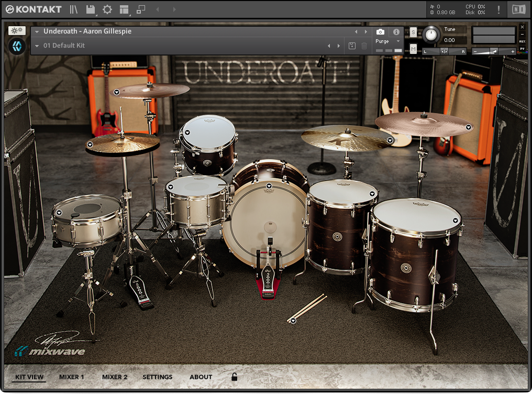Viewport: 532px width, 394px height.
Task: Open the hi-hat cymbal selector arrow
Action: point(90,145)
